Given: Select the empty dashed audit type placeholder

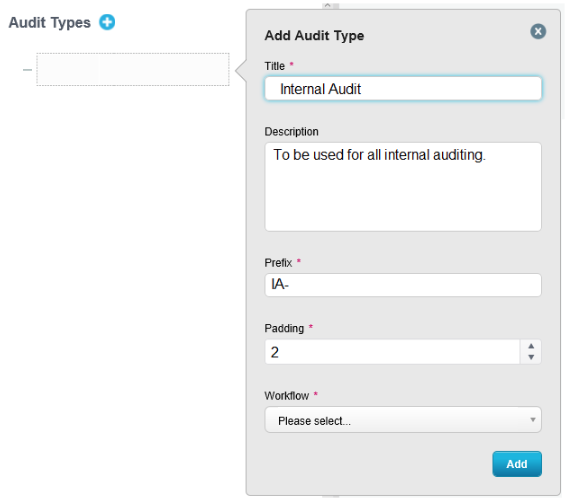Looking at the screenshot, I should [133, 69].
